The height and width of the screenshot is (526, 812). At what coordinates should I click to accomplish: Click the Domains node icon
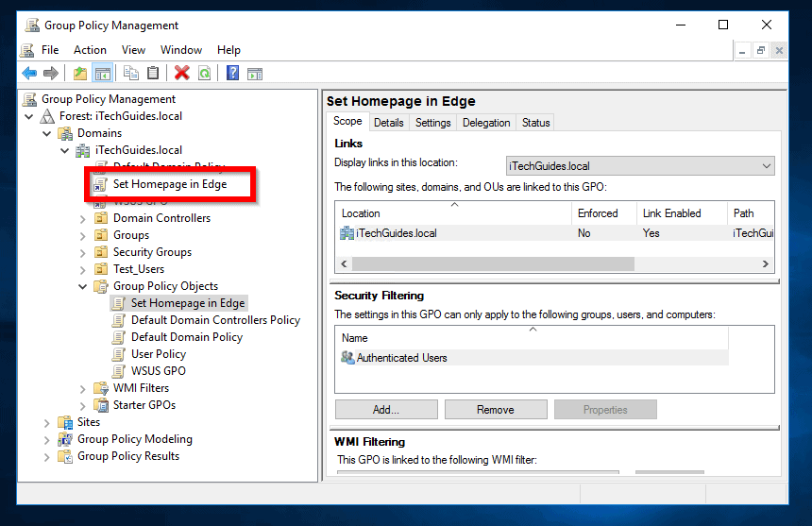pos(65,133)
